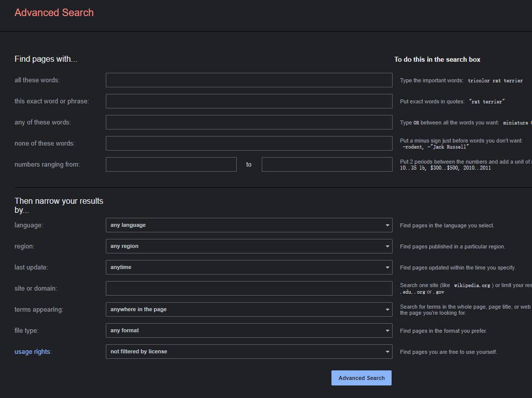Open the 'not filtered by license' dropdown
The width and height of the screenshot is (532, 398).
pyautogui.click(x=249, y=351)
